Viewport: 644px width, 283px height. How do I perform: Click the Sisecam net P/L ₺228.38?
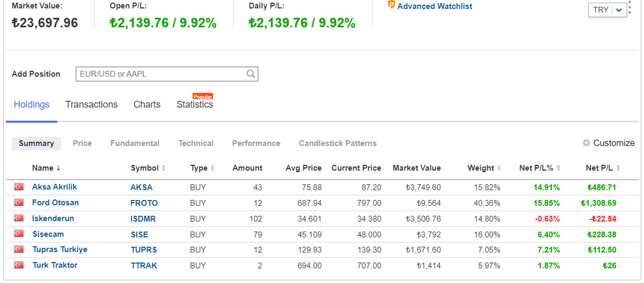click(x=602, y=234)
